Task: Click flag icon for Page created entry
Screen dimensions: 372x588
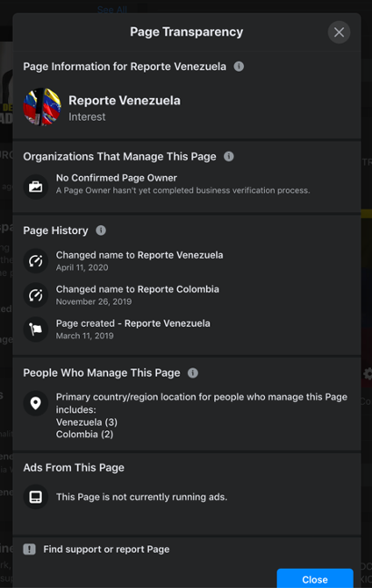Action: coord(35,329)
